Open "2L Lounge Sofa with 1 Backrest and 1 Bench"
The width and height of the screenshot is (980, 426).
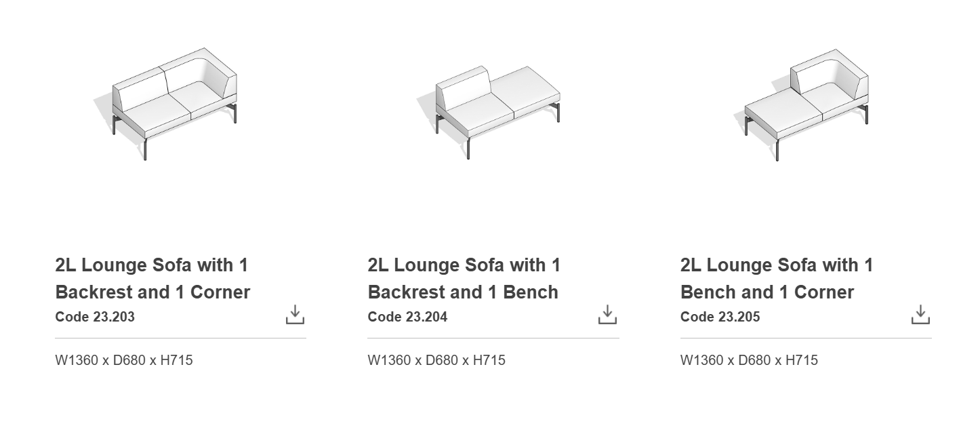point(464,278)
